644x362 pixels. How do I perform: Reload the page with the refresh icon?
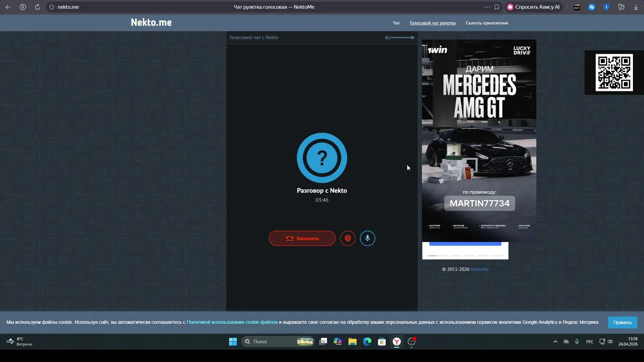(x=37, y=7)
